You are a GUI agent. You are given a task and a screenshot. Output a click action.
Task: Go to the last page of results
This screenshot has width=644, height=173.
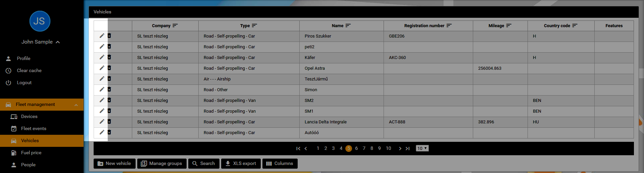tap(407, 149)
